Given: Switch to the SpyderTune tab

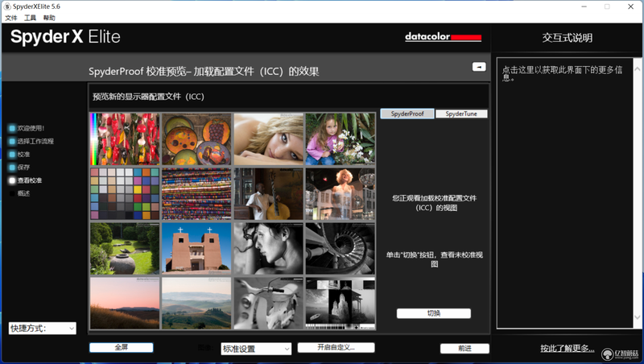Looking at the screenshot, I should (x=461, y=114).
